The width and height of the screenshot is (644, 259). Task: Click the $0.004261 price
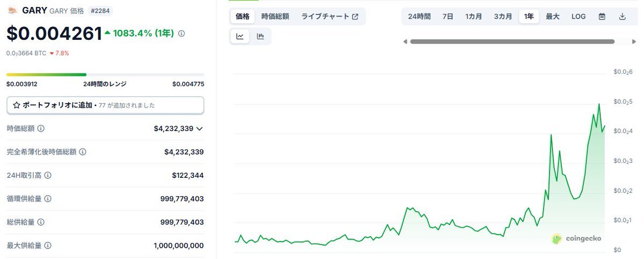[54, 34]
